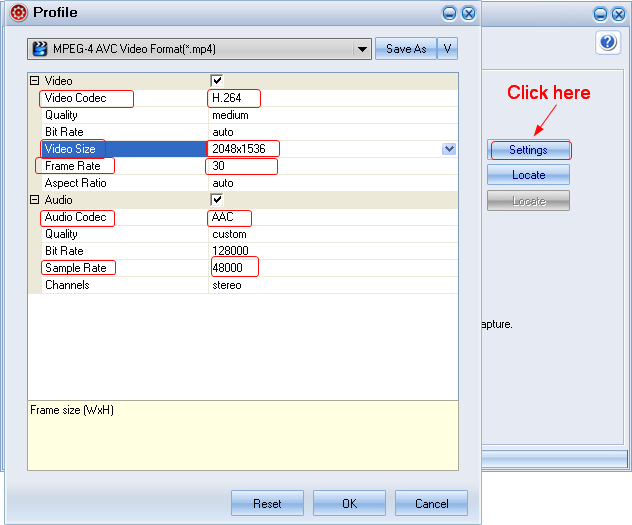Collapse the Video section
632x525 pixels.
[35, 81]
